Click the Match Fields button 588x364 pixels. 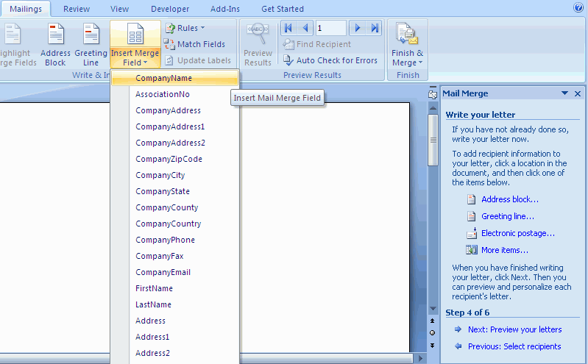(x=195, y=44)
